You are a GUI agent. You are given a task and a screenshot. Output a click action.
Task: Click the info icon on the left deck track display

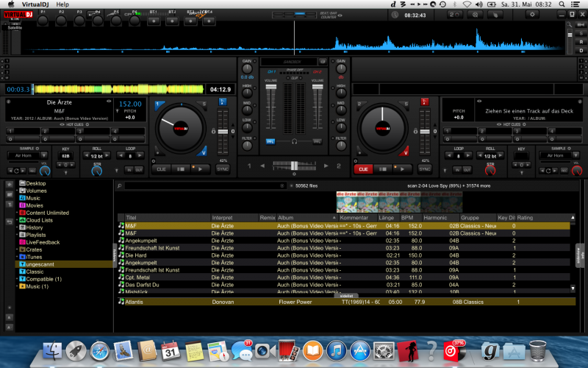9,102
